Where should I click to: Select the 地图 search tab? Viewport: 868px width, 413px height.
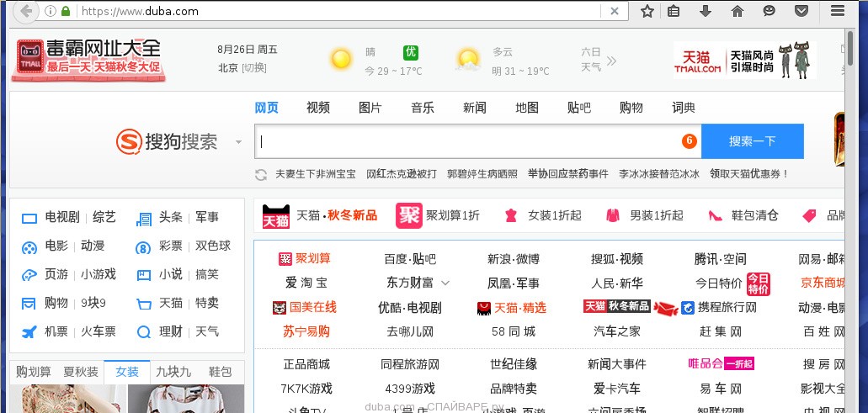pos(527,108)
